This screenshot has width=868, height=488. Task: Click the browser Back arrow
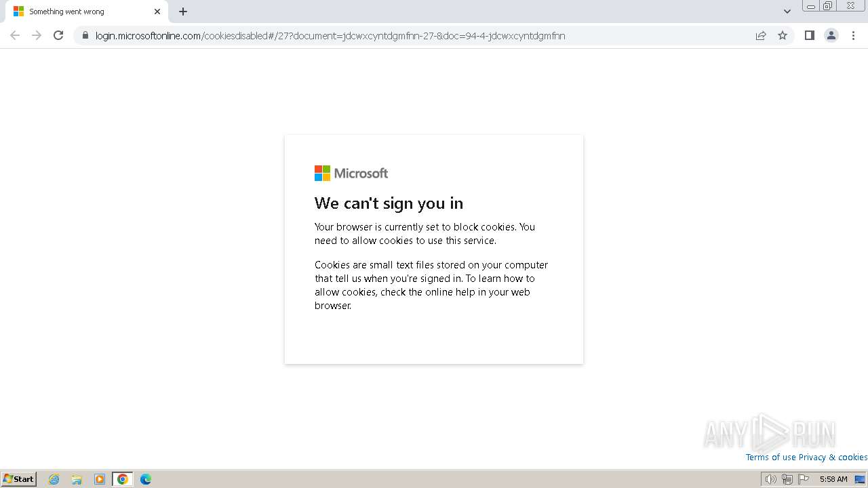pos(15,35)
